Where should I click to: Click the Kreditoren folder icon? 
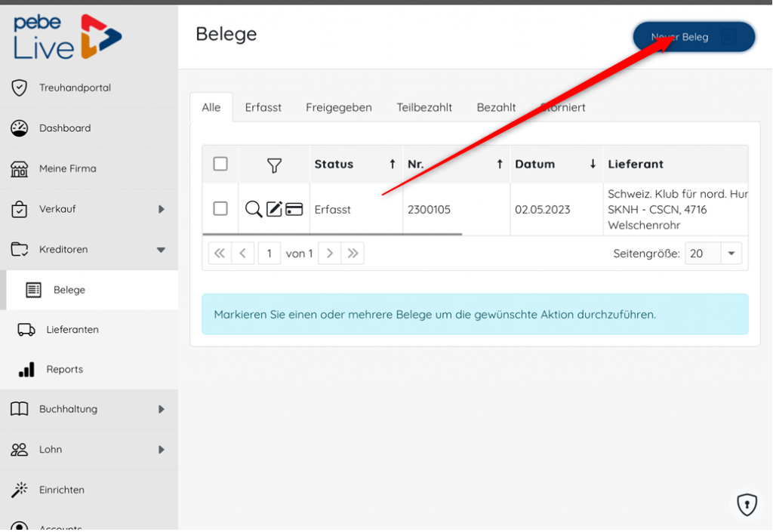tap(19, 249)
